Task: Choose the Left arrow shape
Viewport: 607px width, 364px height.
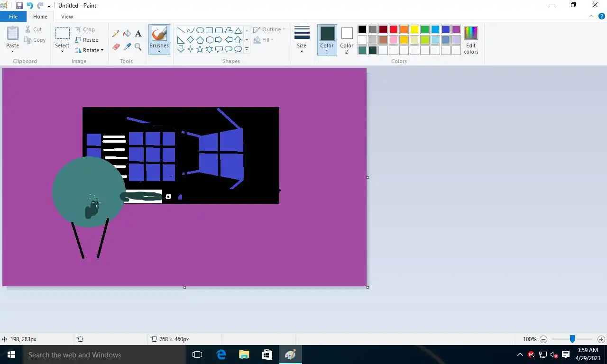Action: [228, 40]
